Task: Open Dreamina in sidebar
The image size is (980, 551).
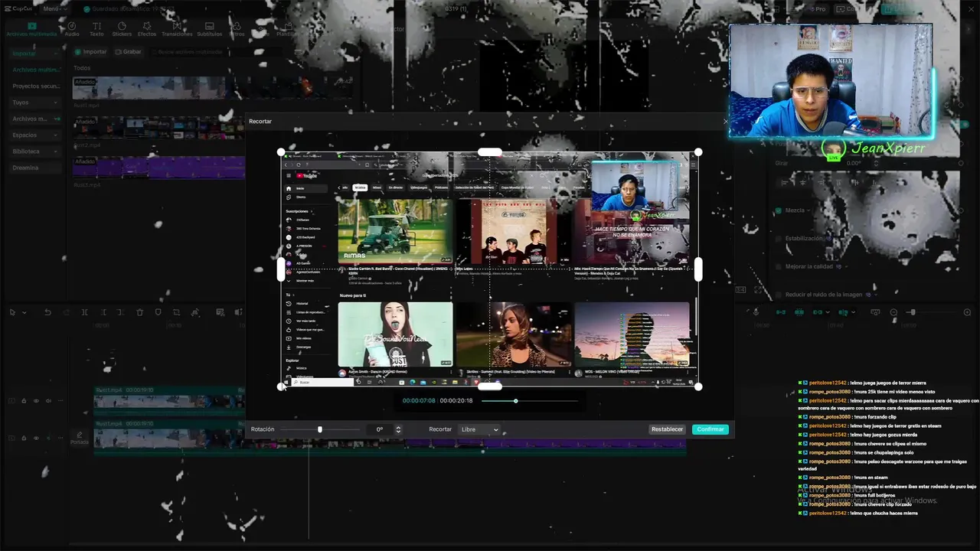Action: click(x=35, y=168)
